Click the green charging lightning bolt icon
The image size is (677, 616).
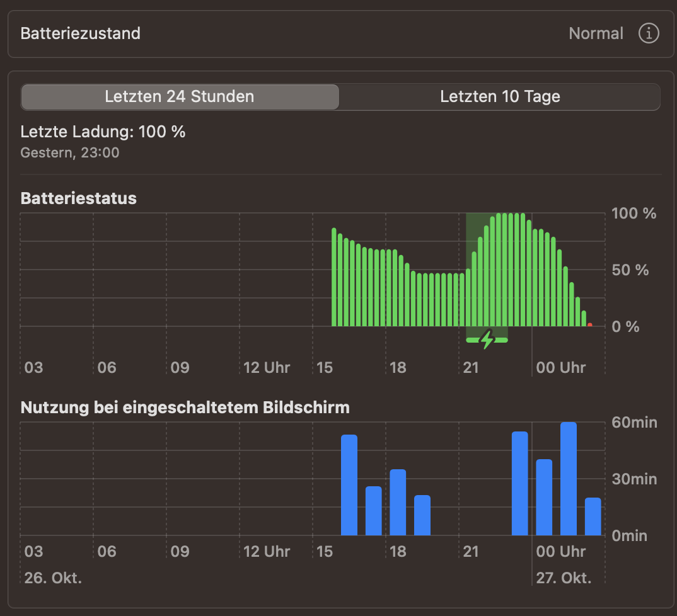487,339
